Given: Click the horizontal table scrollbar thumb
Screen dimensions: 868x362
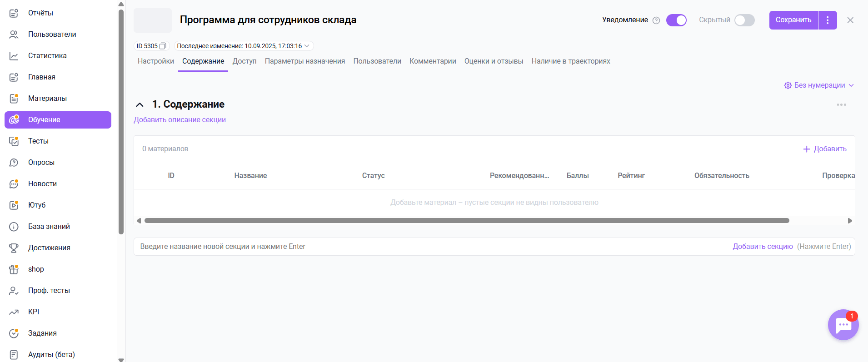Looking at the screenshot, I should coord(467,221).
